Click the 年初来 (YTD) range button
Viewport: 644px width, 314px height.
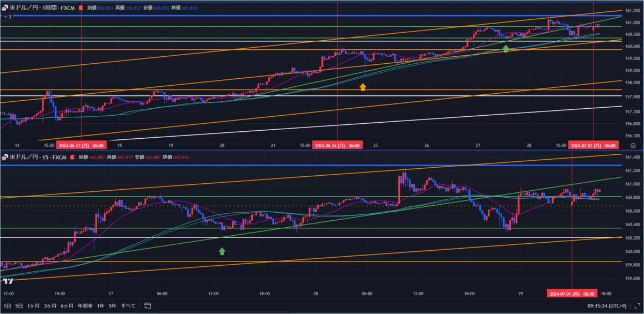pyautogui.click(x=85, y=305)
